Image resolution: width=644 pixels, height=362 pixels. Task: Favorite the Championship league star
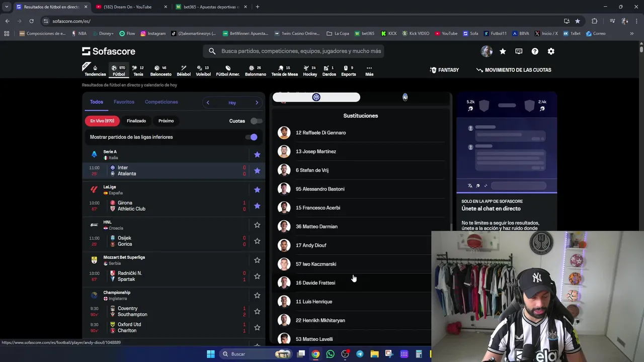[257, 295]
